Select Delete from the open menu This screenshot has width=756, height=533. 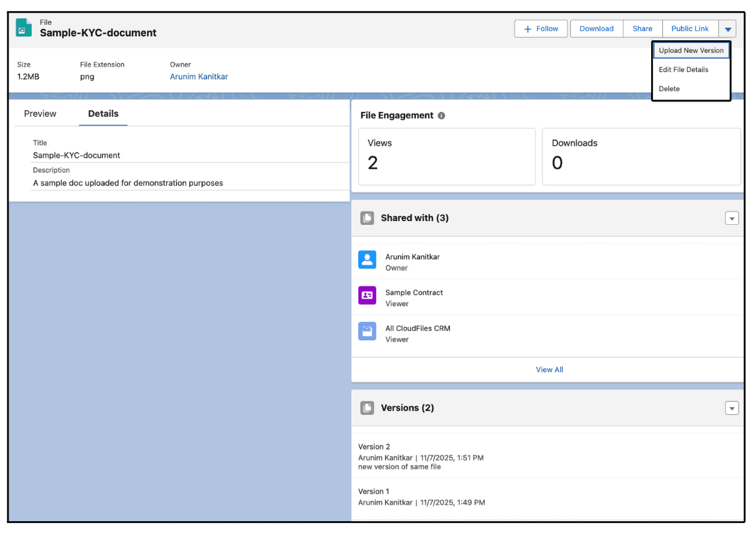(670, 88)
